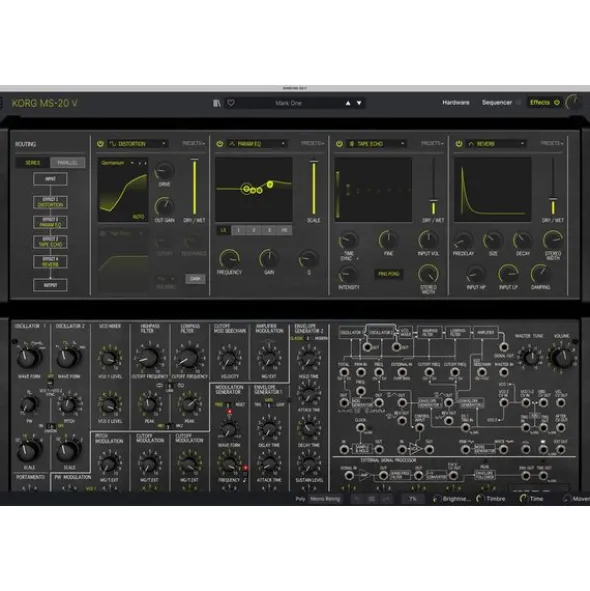Switch to the Sequencer view
The height and width of the screenshot is (591, 590).
pos(497,102)
